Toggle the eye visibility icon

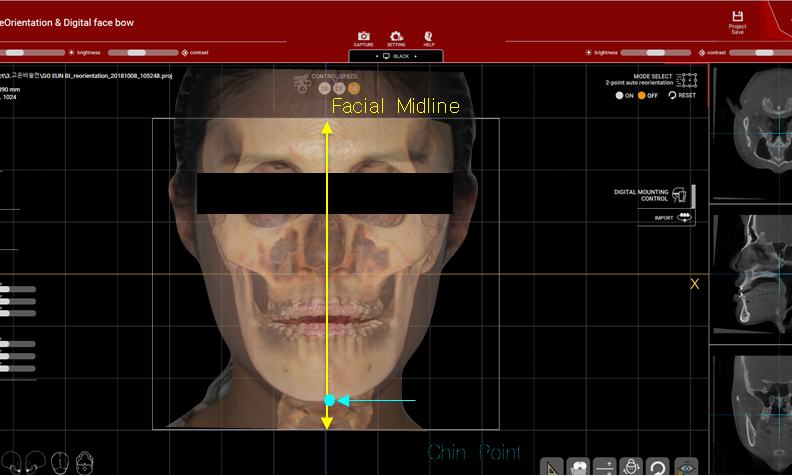click(685, 467)
